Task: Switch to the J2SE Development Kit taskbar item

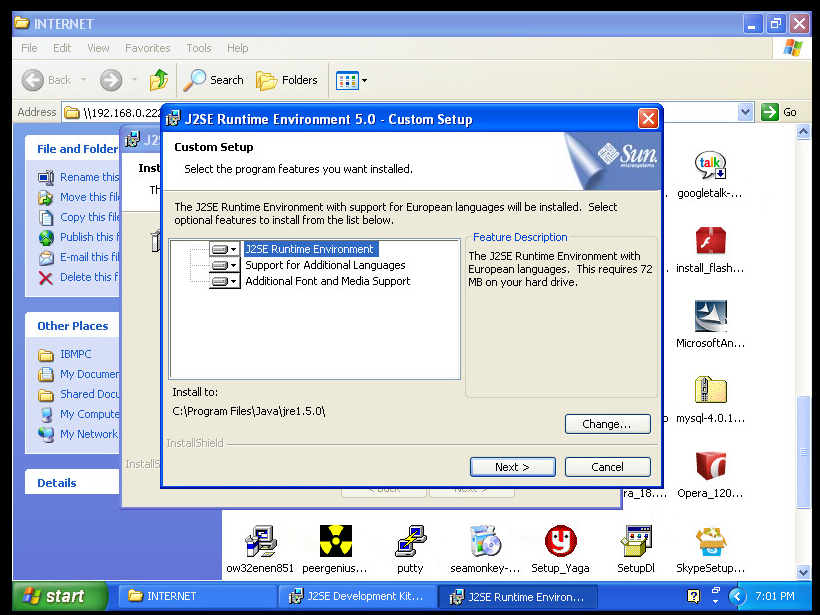Action: pyautogui.click(x=357, y=597)
